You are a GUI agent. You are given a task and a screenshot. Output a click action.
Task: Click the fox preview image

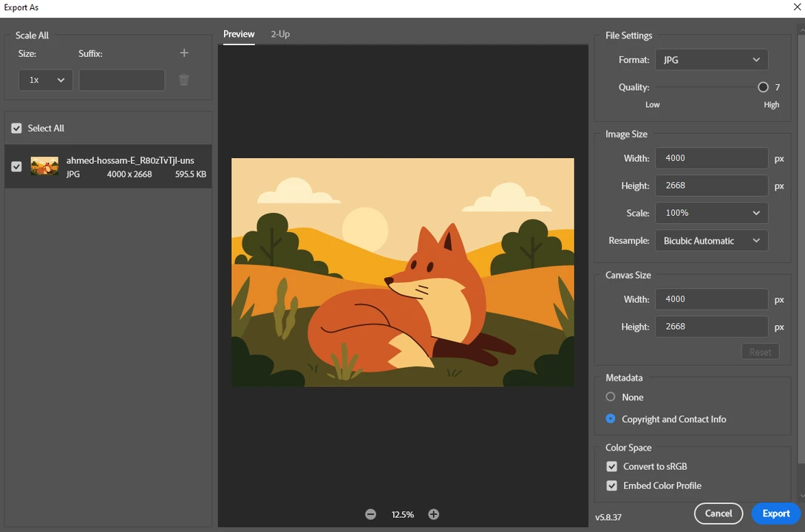402,273
